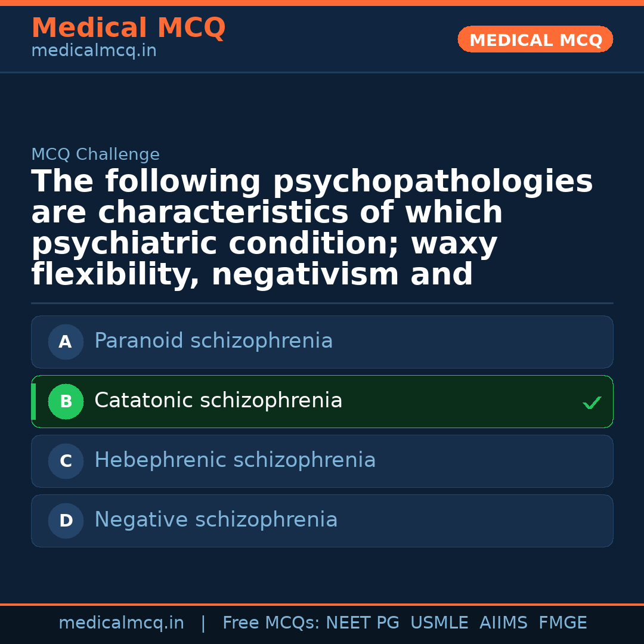
Task: Click the question text about waxy flexibility
Action: click(312, 228)
